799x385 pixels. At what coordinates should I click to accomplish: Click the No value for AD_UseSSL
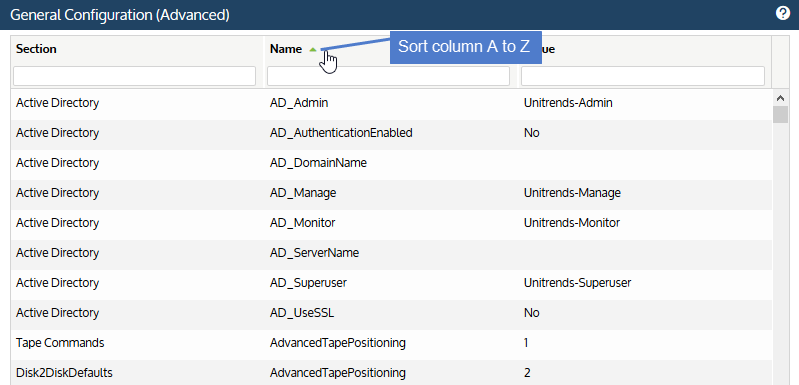[531, 313]
